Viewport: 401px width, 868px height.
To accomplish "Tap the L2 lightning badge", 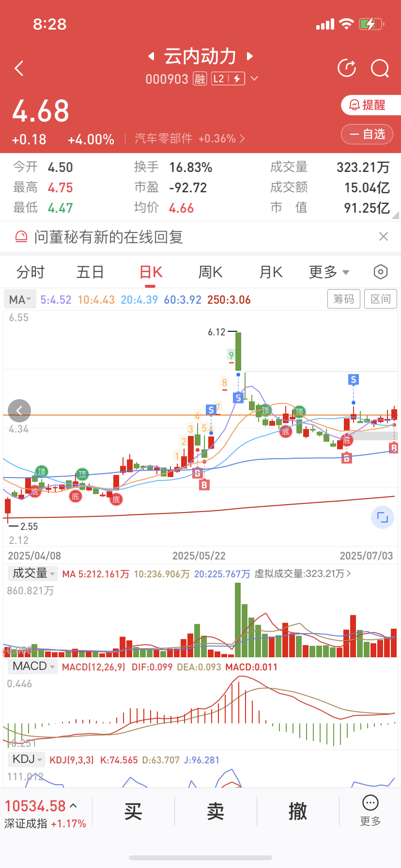I will (228, 78).
